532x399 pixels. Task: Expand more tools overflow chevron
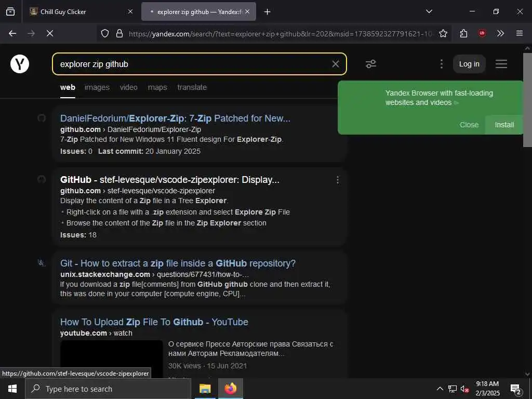coord(500,33)
